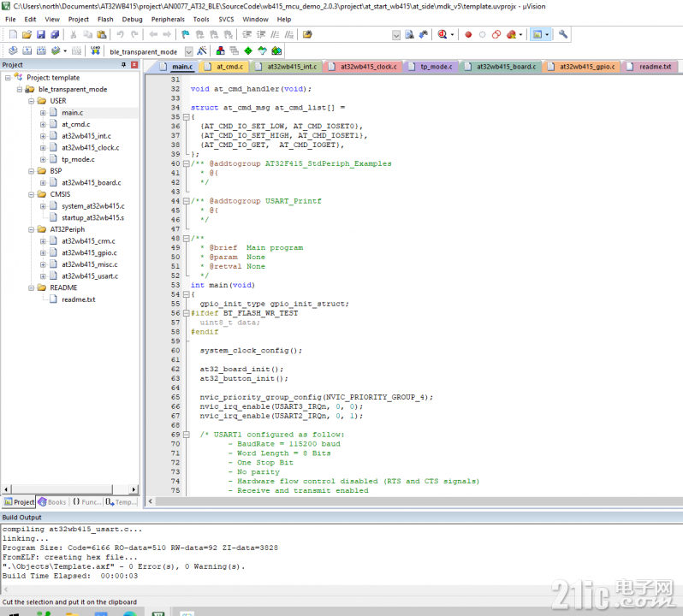This screenshot has width=683, height=616.
Task: Open the debug session icon dropdown arrow
Action: pyautogui.click(x=452, y=34)
